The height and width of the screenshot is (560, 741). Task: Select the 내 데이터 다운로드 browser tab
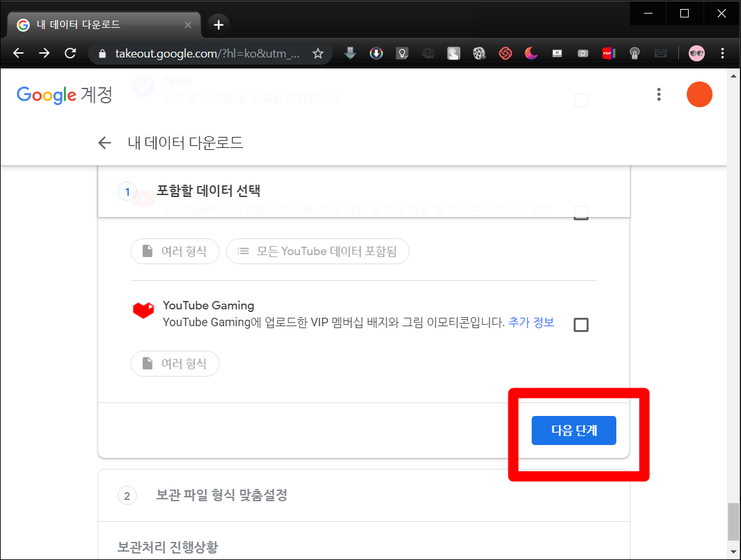pos(104,25)
